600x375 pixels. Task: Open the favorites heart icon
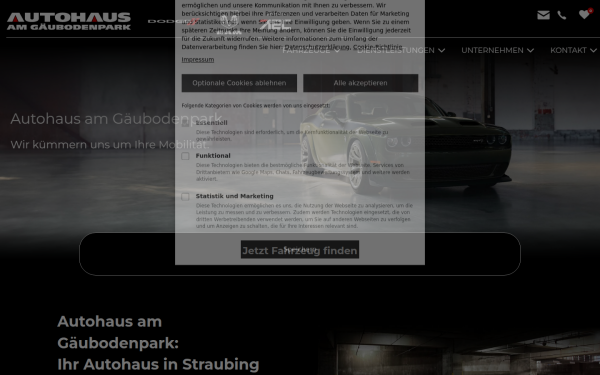point(584,14)
